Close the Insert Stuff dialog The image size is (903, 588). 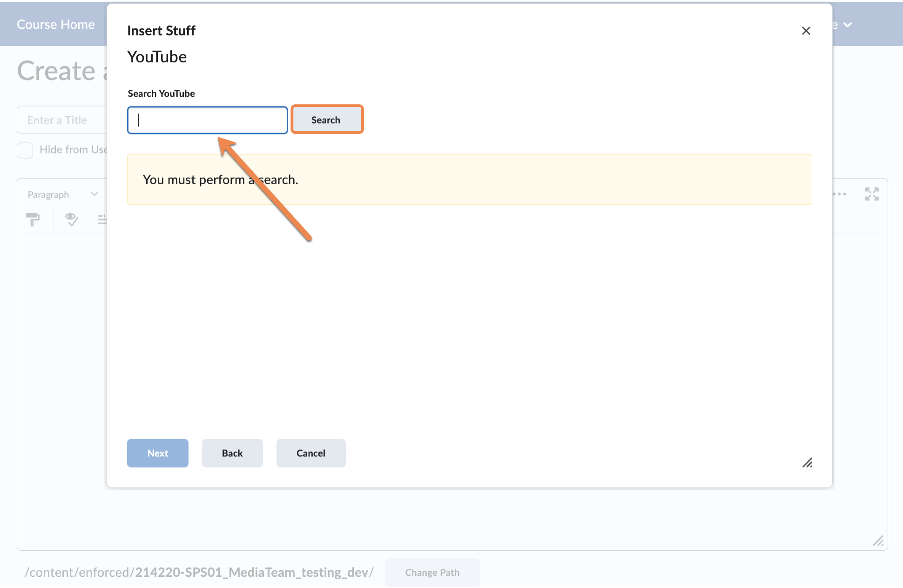(x=806, y=30)
